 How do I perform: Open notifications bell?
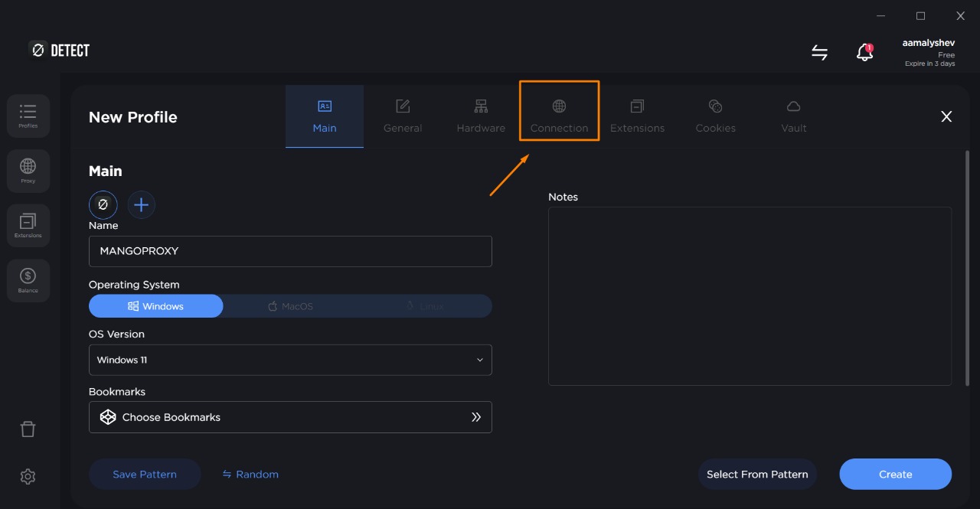[864, 52]
